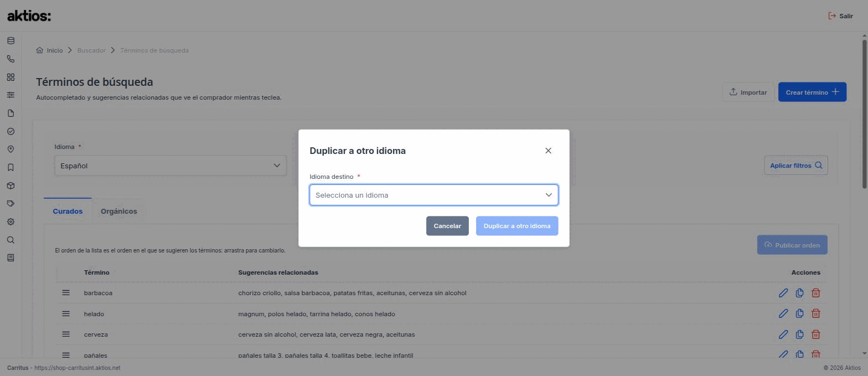Grab the drag handle of barbacoa row
This screenshot has width=868, height=376.
tap(66, 292)
